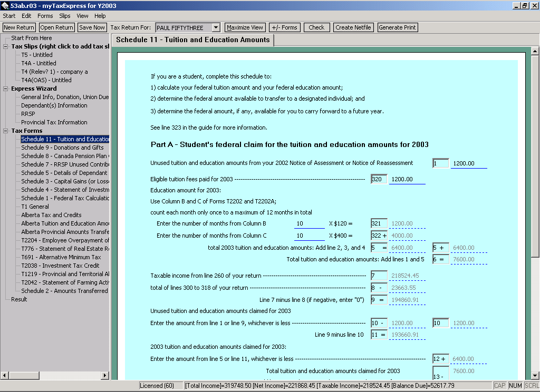Open the Slips menu
Image resolution: width=540 pixels, height=392 pixels.
(x=64, y=16)
